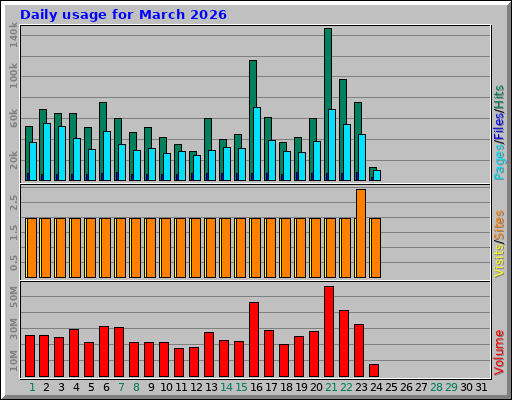This screenshot has height=400, width=512.
Task: Click the day 1 label on the axis
Action: [x=32, y=387]
